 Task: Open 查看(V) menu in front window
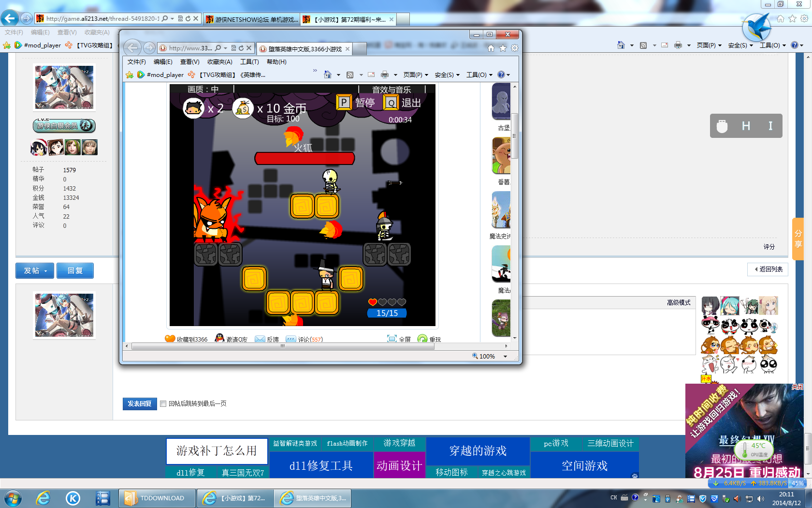point(189,61)
